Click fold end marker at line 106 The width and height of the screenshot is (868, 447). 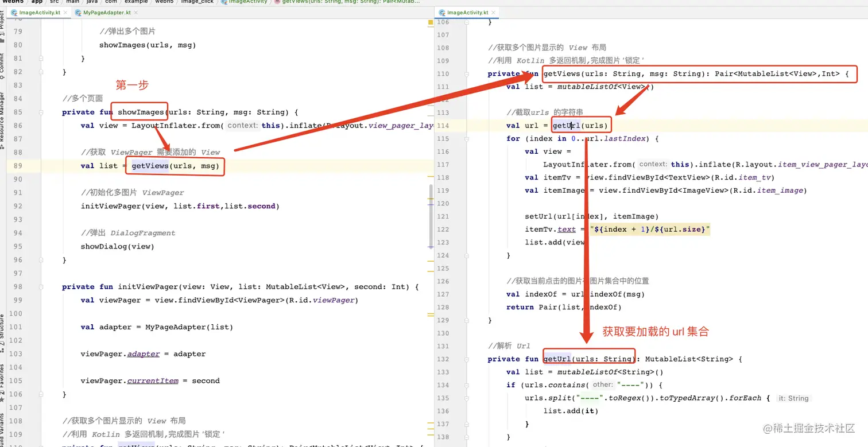[x=41, y=394]
